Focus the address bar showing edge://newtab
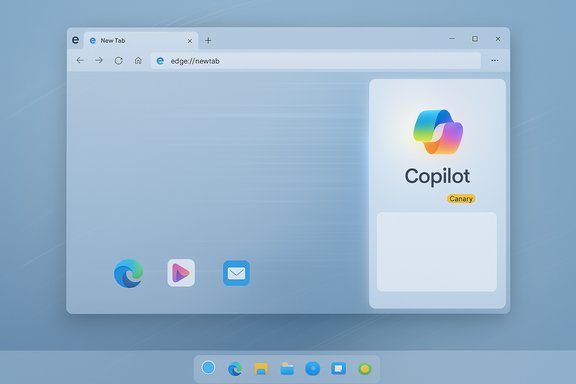This screenshot has width=576, height=384. pyautogui.click(x=316, y=61)
